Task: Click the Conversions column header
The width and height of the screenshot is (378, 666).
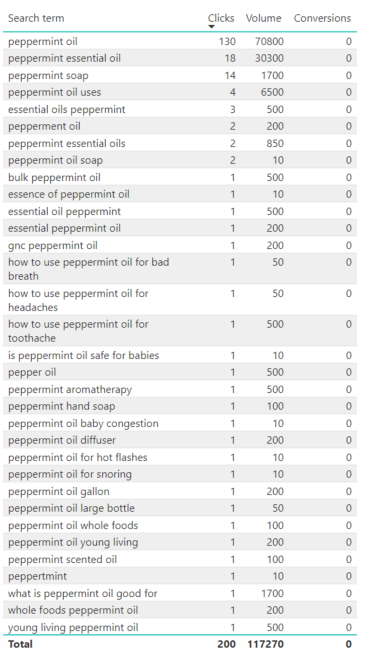Action: 322,18
